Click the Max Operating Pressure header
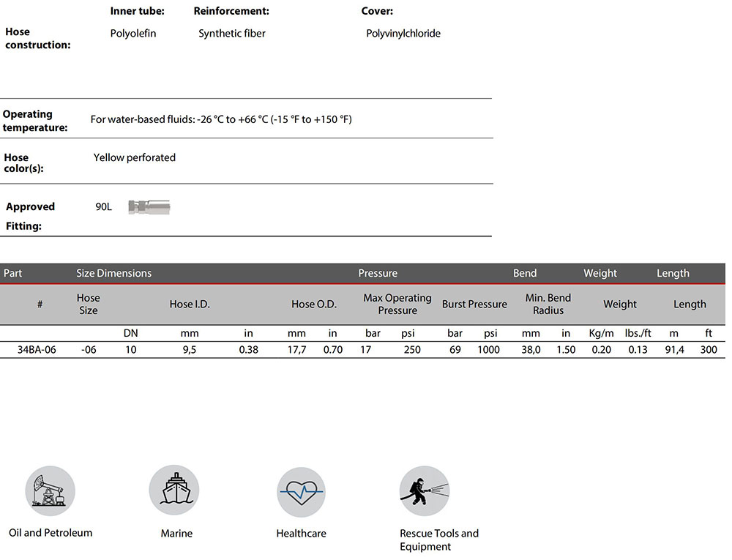 [397, 304]
